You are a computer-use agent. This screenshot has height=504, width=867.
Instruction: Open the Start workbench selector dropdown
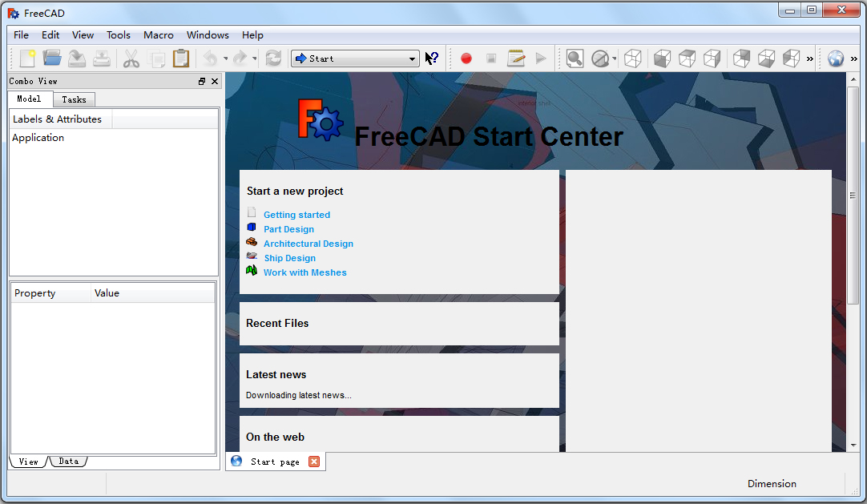(355, 58)
